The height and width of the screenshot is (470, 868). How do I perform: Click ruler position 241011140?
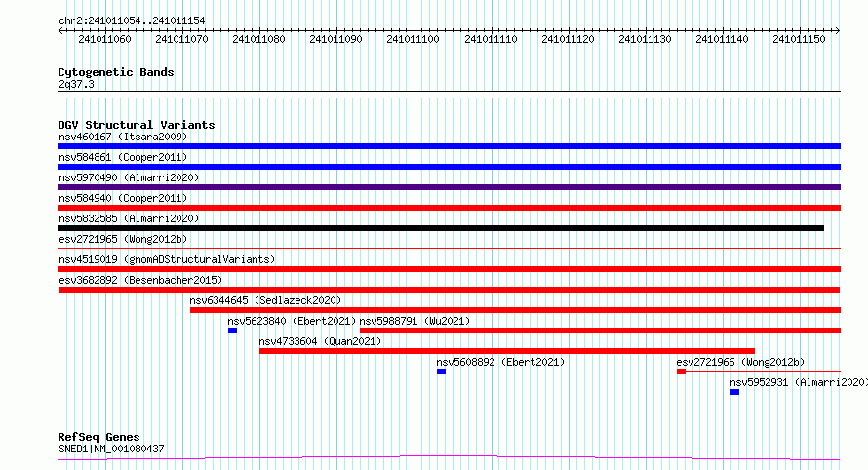(722, 39)
